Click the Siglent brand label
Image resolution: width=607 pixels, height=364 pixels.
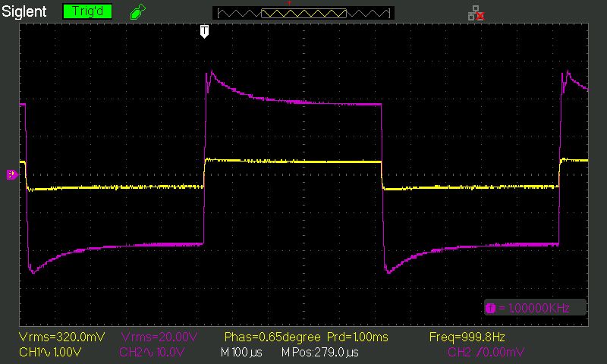(x=24, y=11)
